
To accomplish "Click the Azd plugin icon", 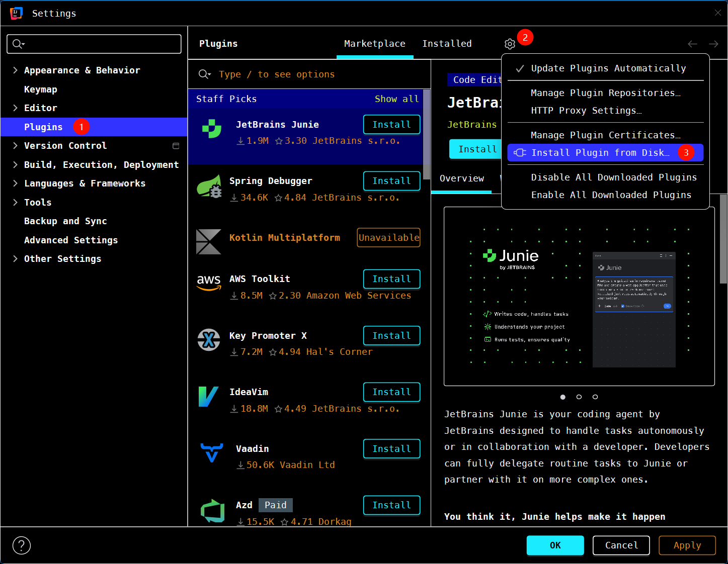I will point(212,510).
